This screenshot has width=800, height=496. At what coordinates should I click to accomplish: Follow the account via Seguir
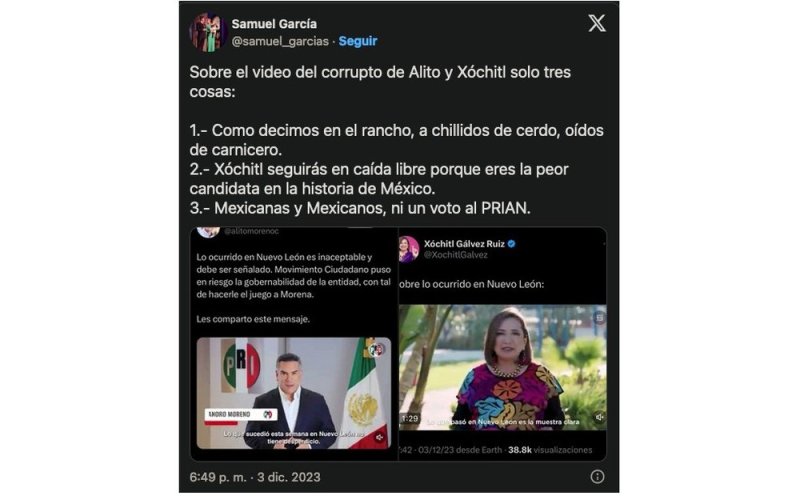[358, 41]
